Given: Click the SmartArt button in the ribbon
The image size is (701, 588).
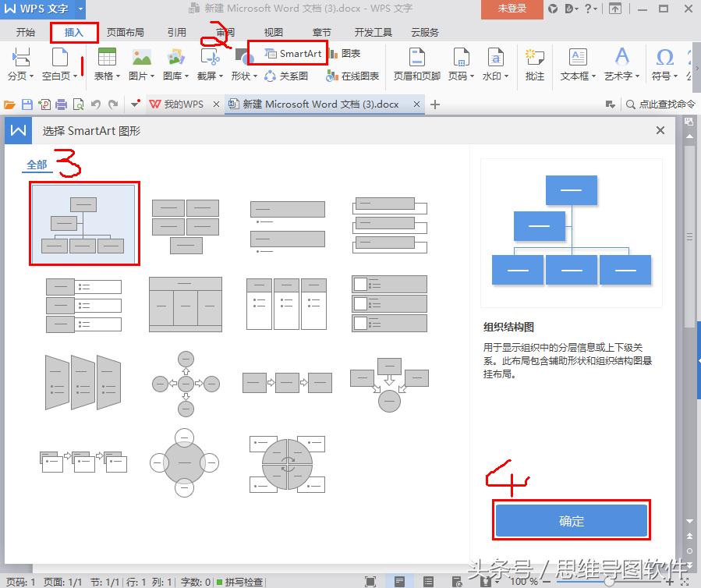Looking at the screenshot, I should (293, 54).
